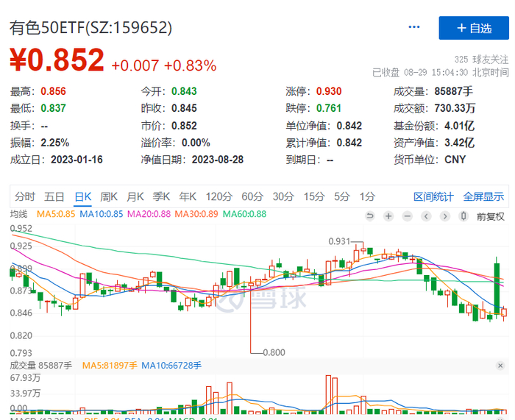
Task: Click the MA60:0.88 moving average label
Action: coord(244,214)
